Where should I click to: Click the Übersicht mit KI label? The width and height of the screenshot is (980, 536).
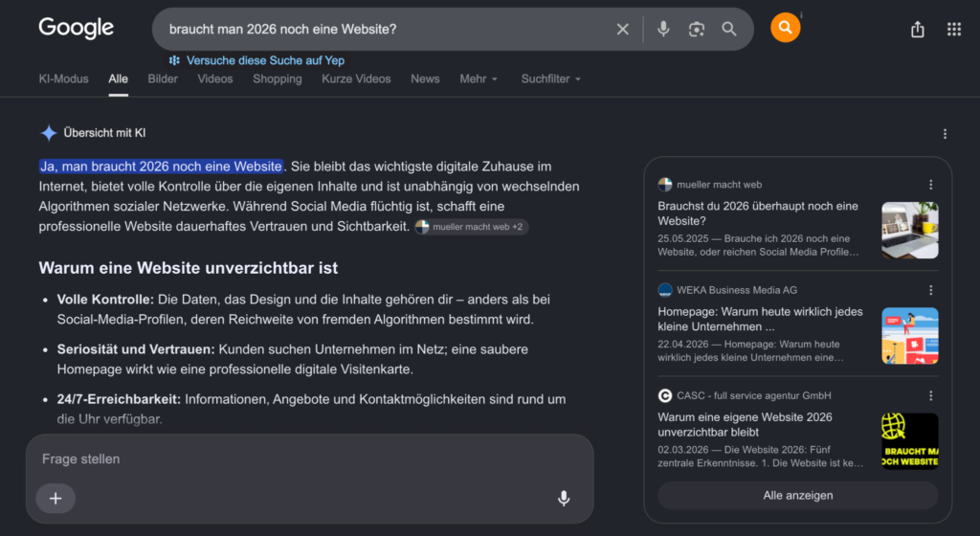pos(104,132)
